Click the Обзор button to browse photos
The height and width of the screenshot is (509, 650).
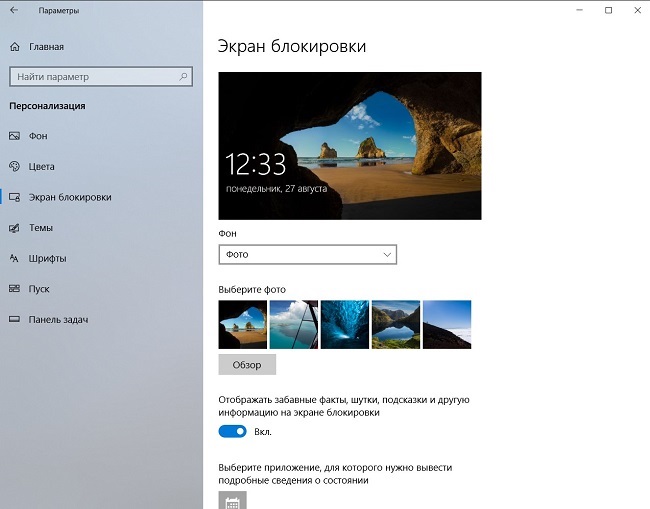pos(247,365)
